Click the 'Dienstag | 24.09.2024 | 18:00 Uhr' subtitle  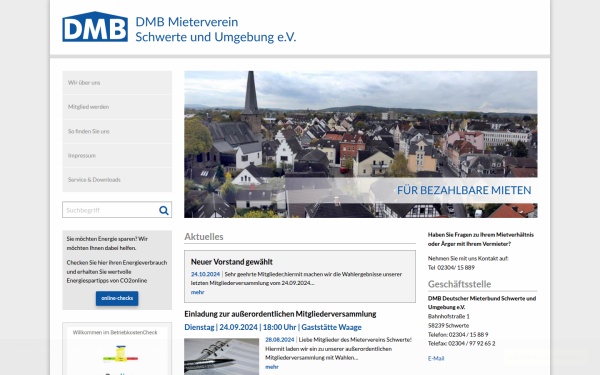click(x=273, y=327)
